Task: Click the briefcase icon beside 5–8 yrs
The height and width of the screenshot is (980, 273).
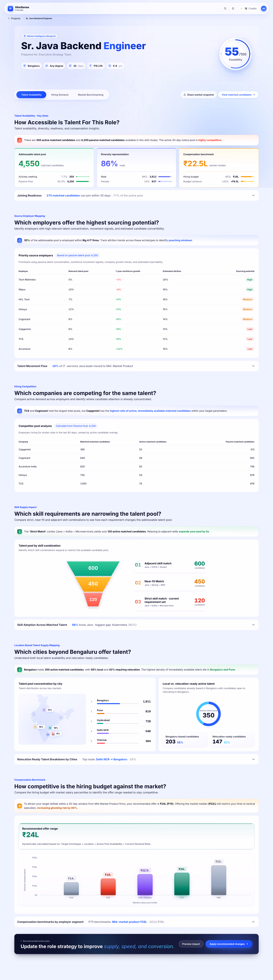Action: [110, 66]
